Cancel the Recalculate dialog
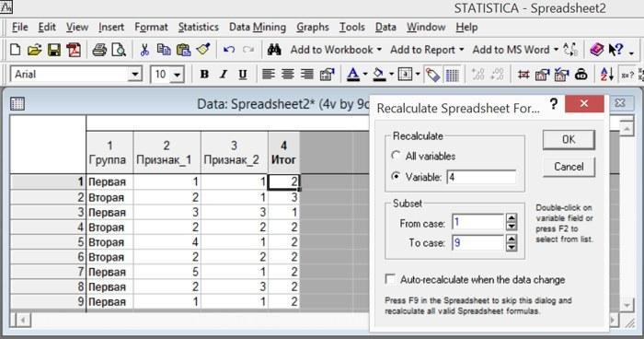Viewport: 644px width, 339px height. click(x=569, y=167)
